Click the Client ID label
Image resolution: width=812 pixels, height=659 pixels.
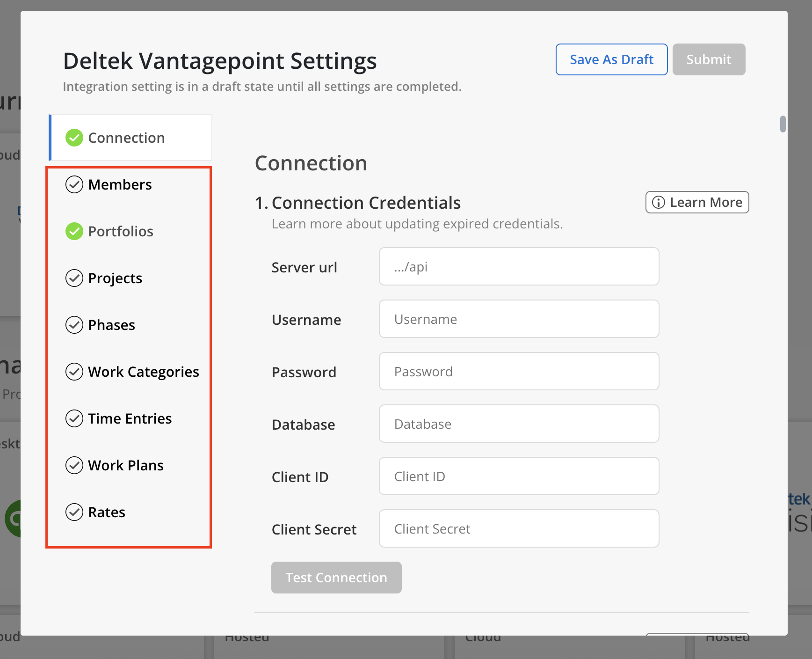click(x=300, y=477)
